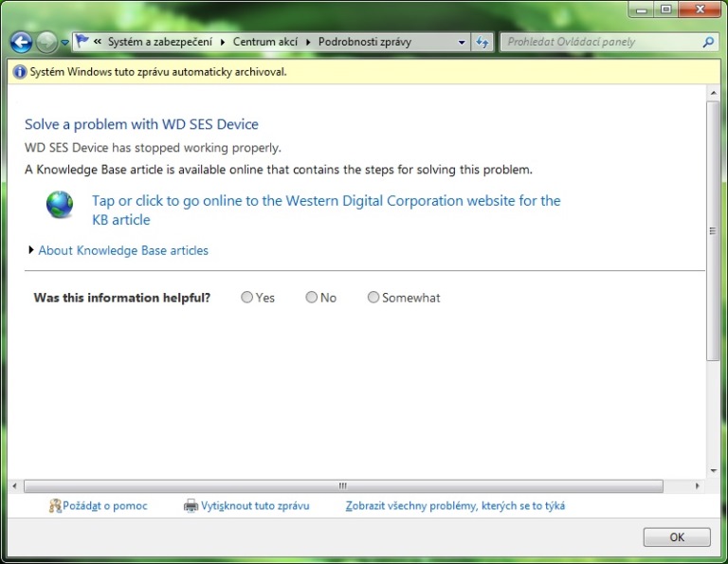The height and width of the screenshot is (564, 728).
Task: Expand submenu arrow after Centrum akcí
Action: tap(308, 43)
